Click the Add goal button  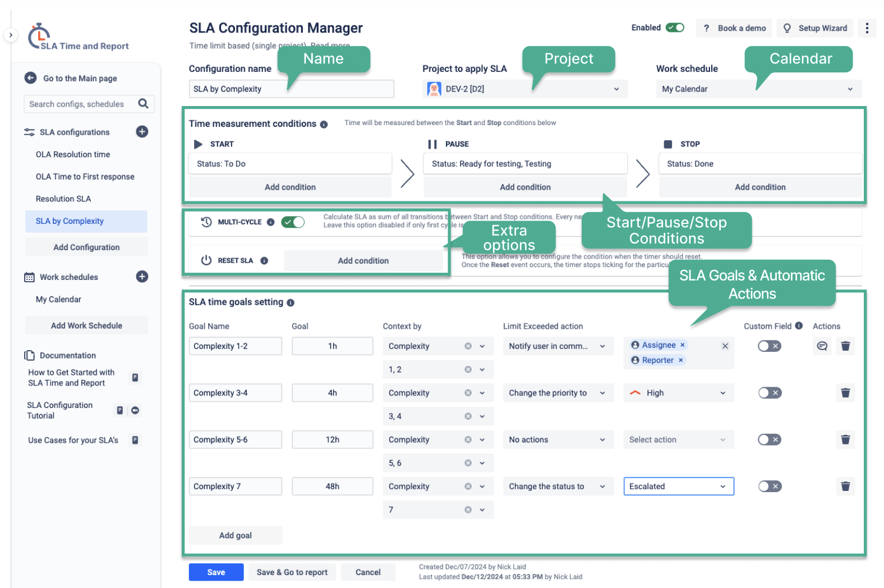[x=236, y=535]
